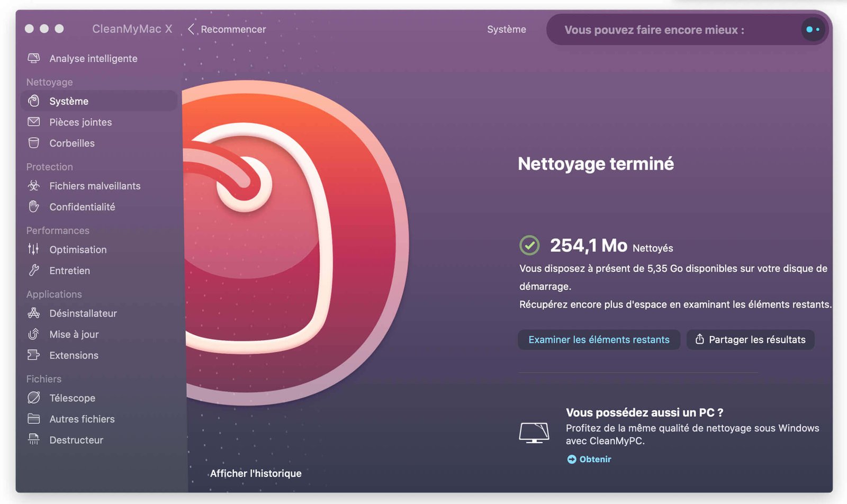Image resolution: width=847 pixels, height=504 pixels.
Task: Click the Confidentialité hand icon
Action: tap(33, 206)
